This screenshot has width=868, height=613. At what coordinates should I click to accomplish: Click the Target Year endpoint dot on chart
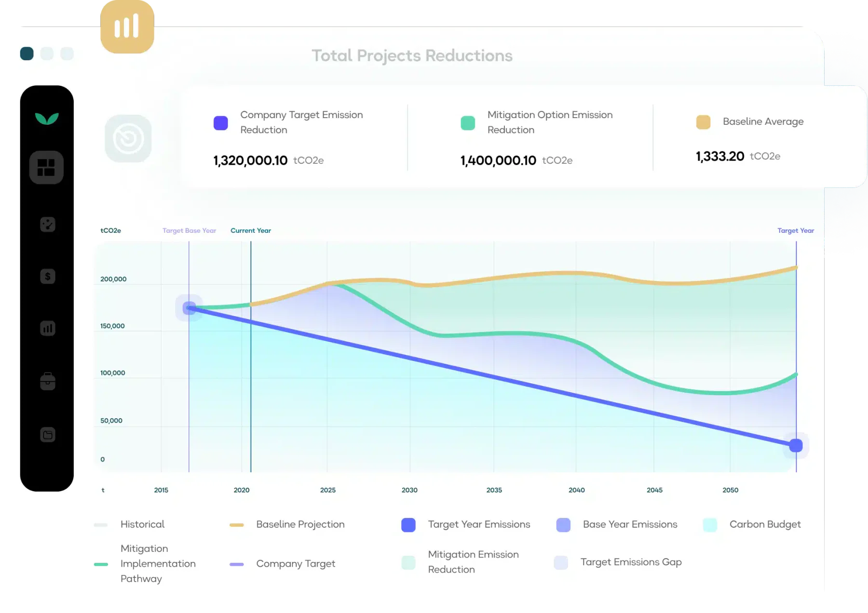coord(796,445)
